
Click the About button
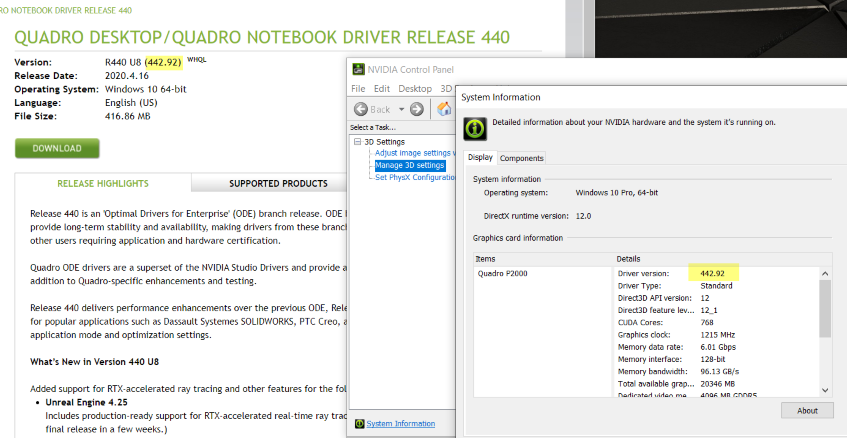(807, 410)
